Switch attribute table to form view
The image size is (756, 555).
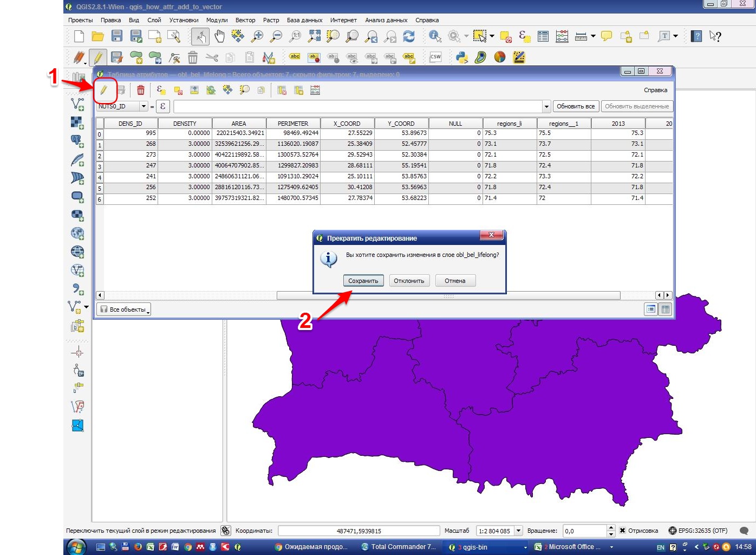click(651, 309)
